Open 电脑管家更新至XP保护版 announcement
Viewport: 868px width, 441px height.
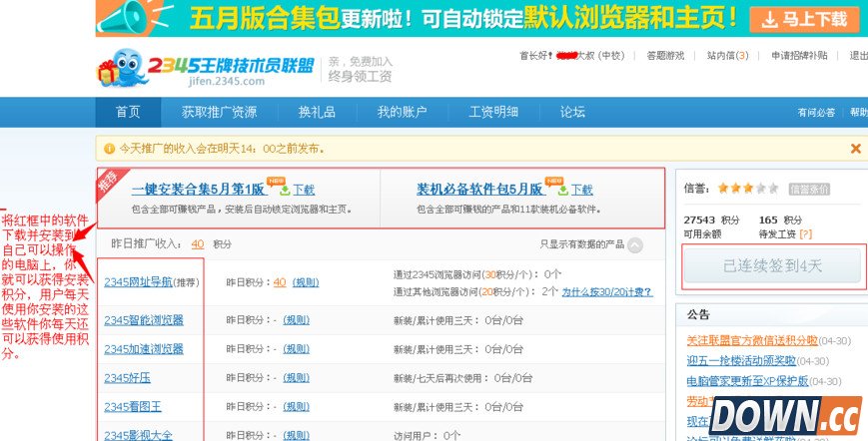pyautogui.click(x=747, y=381)
